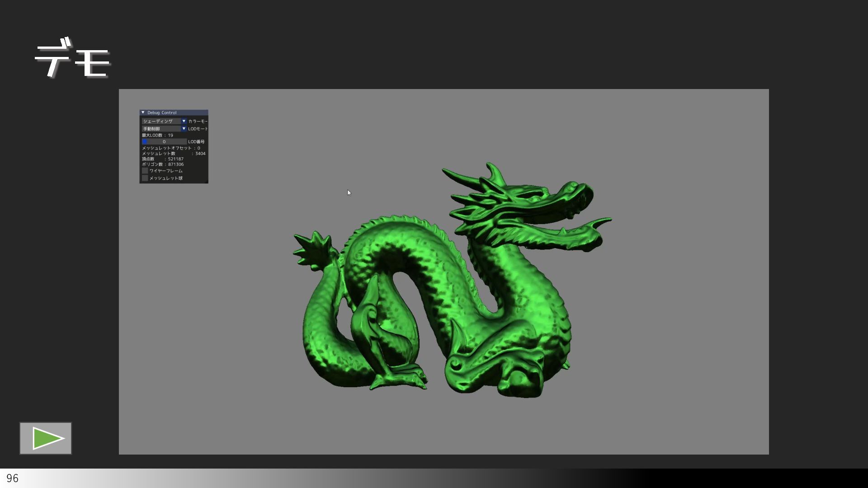Click the メッシュレット数 : 3404 value

click(x=174, y=154)
